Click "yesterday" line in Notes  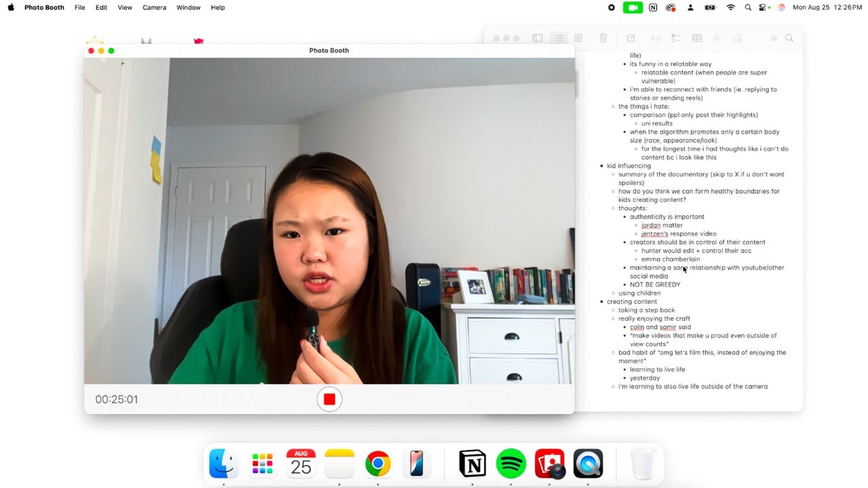[x=645, y=378]
